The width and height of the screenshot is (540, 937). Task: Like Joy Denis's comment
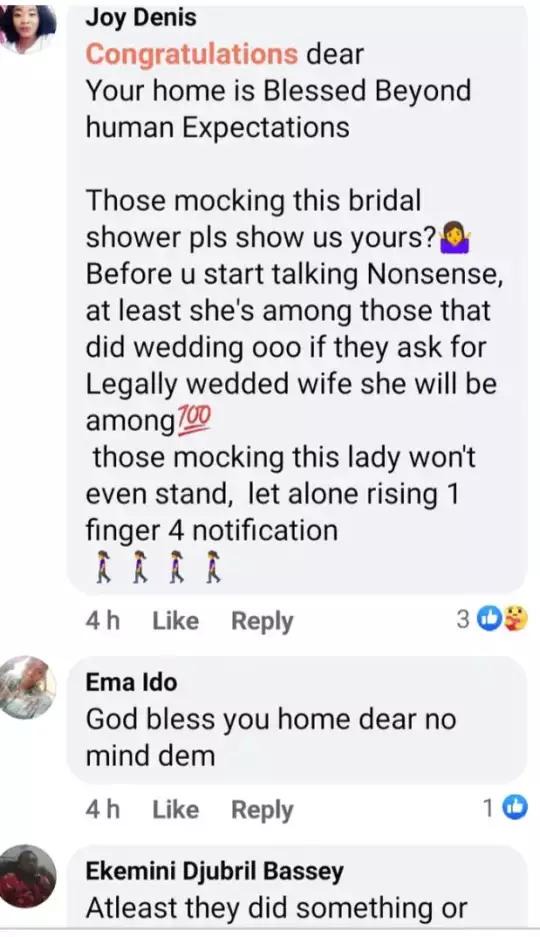coord(176,621)
